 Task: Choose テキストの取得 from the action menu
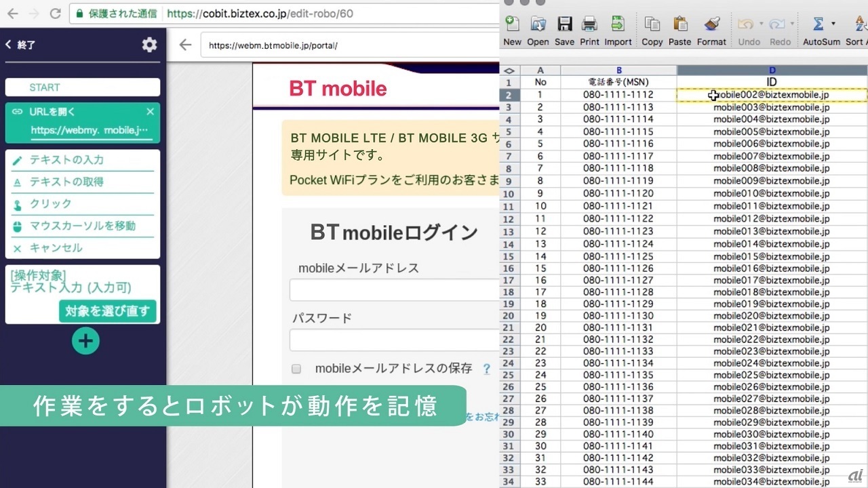(83, 182)
